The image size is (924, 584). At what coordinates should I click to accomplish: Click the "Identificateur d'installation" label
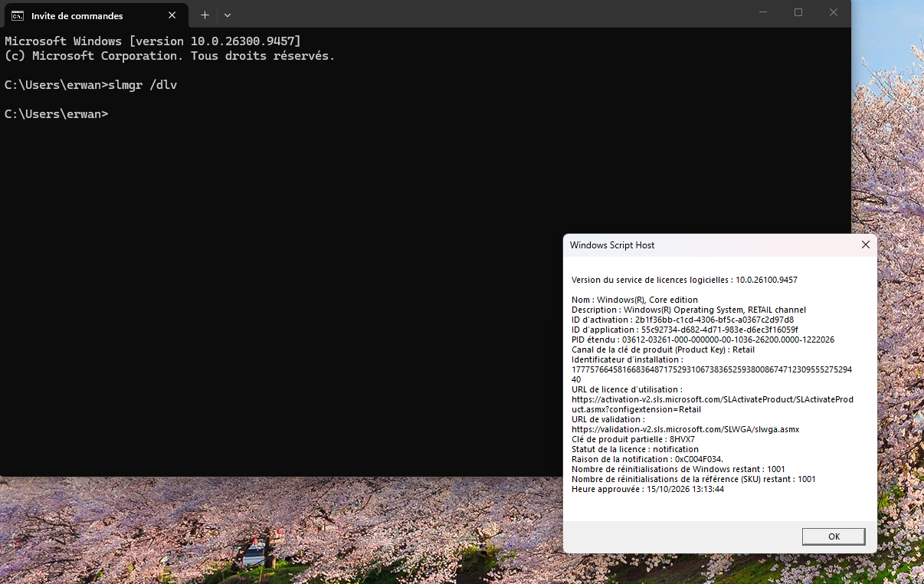(627, 359)
